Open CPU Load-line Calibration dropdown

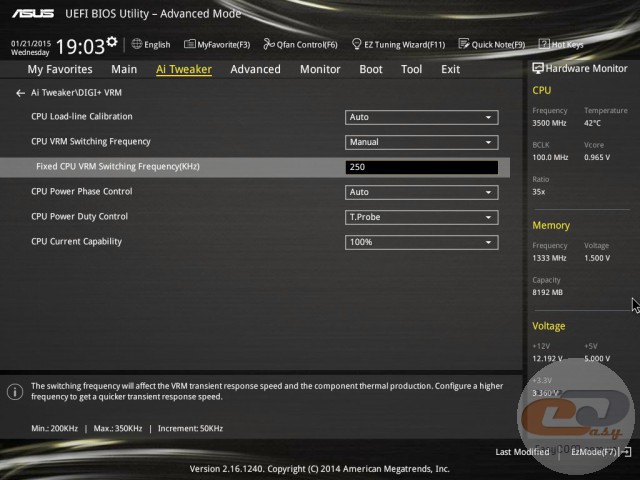(422, 117)
